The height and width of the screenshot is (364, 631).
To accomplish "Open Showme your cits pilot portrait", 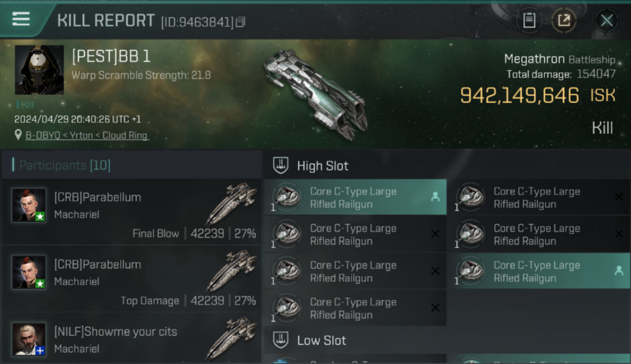I will [x=29, y=339].
